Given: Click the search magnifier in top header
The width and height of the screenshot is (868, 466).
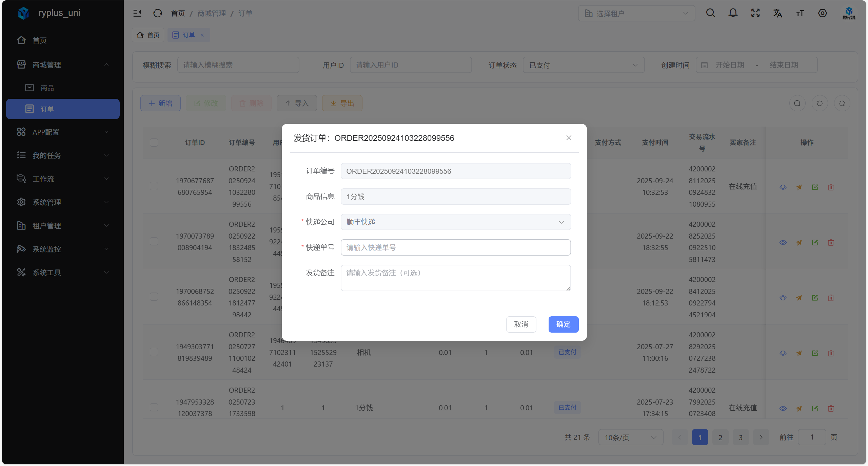Looking at the screenshot, I should click(710, 13).
